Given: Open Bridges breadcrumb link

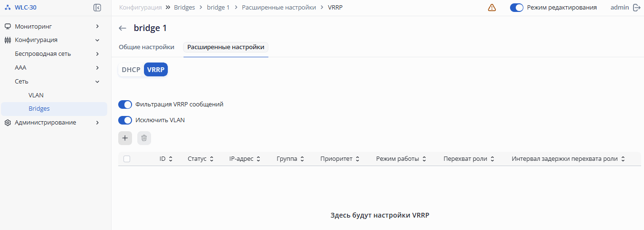Looking at the screenshot, I should pyautogui.click(x=184, y=8).
